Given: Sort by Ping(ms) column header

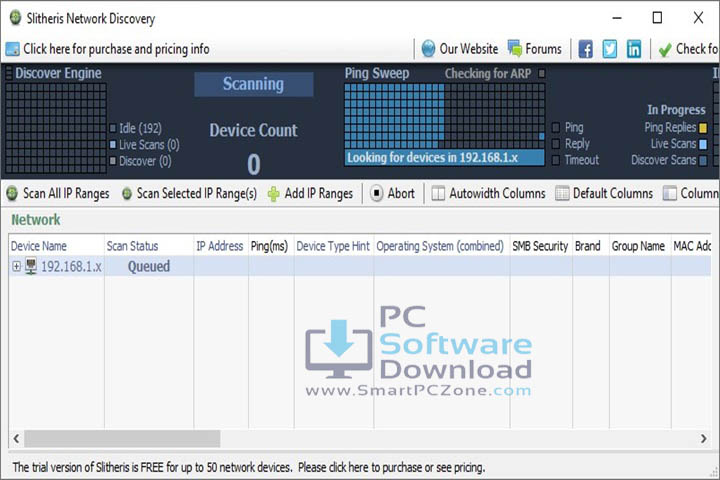Looking at the screenshot, I should click(x=271, y=246).
